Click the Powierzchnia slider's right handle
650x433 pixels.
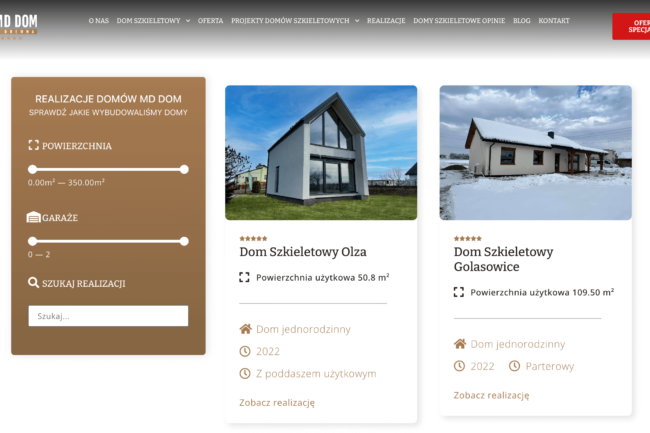tap(184, 169)
